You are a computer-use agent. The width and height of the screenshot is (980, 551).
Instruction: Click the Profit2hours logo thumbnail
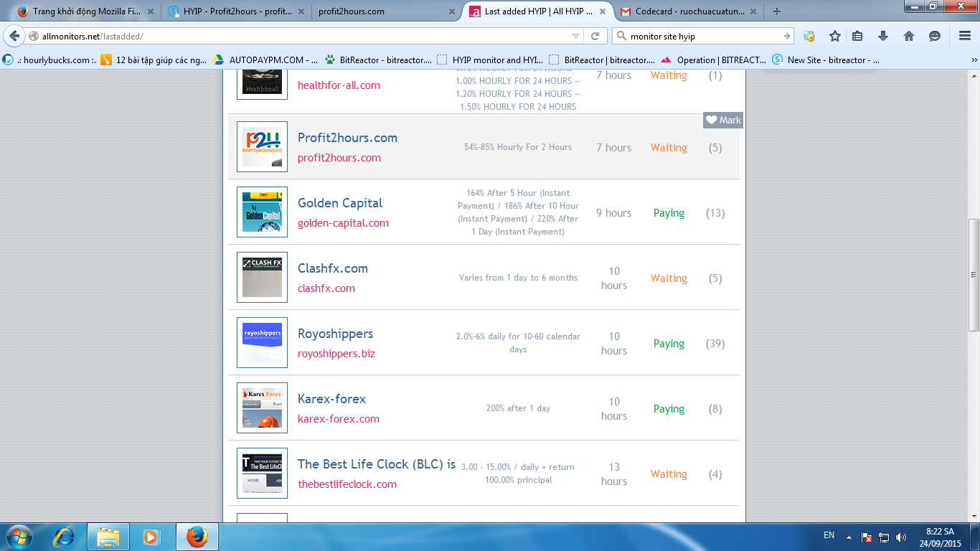click(262, 147)
